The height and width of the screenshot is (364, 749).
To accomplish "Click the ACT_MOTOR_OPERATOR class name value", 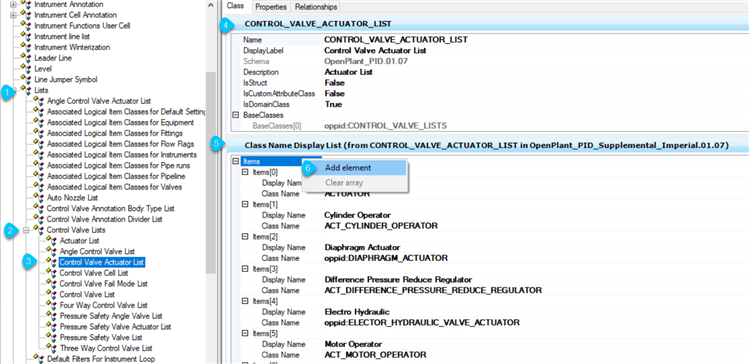I will click(375, 355).
